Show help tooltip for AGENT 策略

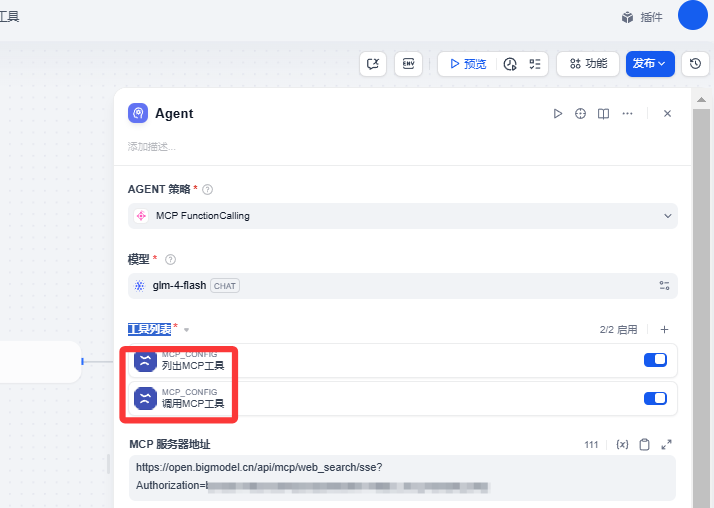pos(207,189)
